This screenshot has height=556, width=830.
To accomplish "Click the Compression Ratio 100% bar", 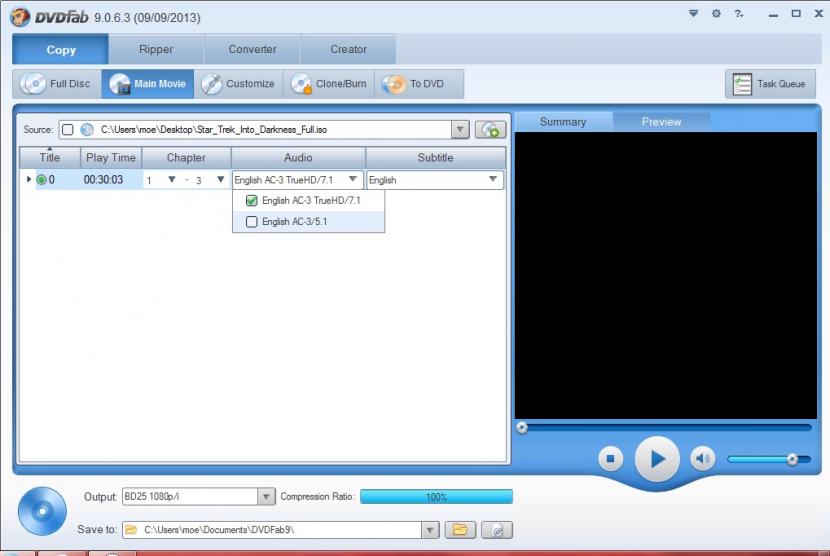I will (436, 497).
